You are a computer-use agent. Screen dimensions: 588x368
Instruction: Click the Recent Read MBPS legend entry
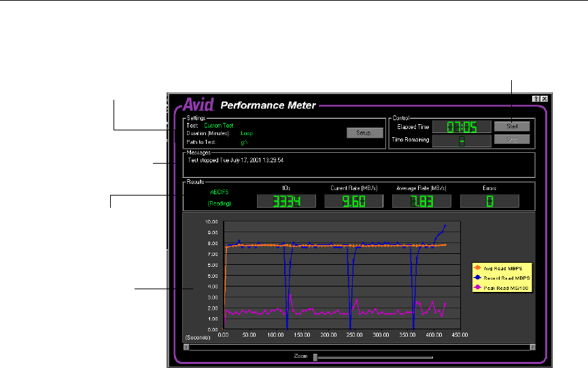coord(502,278)
